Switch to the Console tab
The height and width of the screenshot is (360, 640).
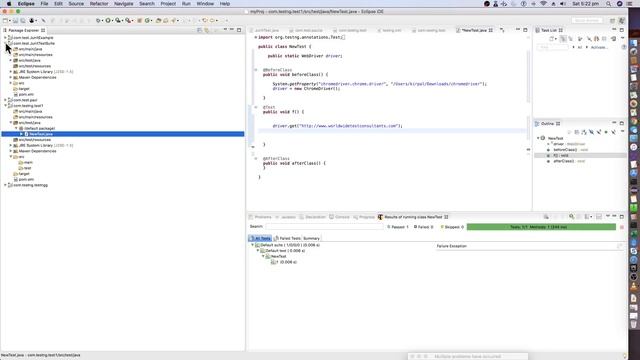339,217
